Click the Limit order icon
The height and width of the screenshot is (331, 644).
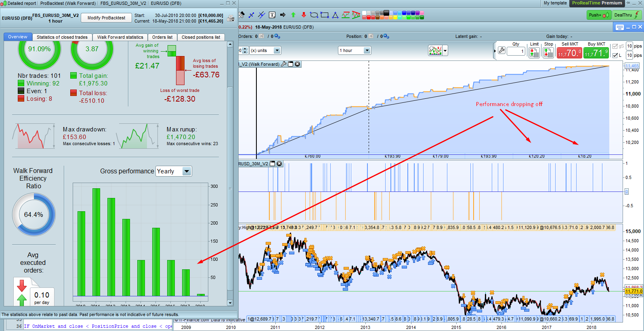[x=534, y=52]
